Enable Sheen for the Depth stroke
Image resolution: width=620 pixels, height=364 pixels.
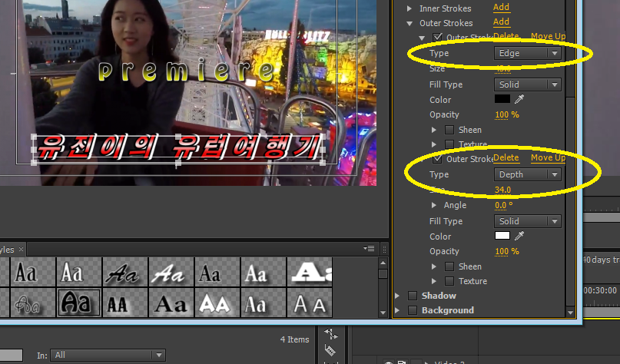tap(449, 266)
